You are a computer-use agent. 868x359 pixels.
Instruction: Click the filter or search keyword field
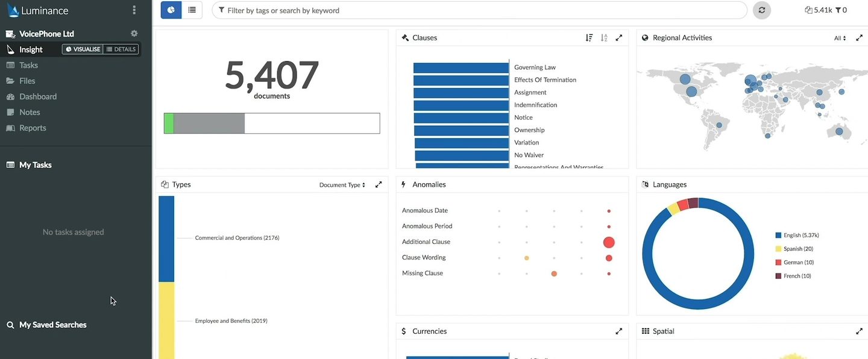tap(479, 10)
